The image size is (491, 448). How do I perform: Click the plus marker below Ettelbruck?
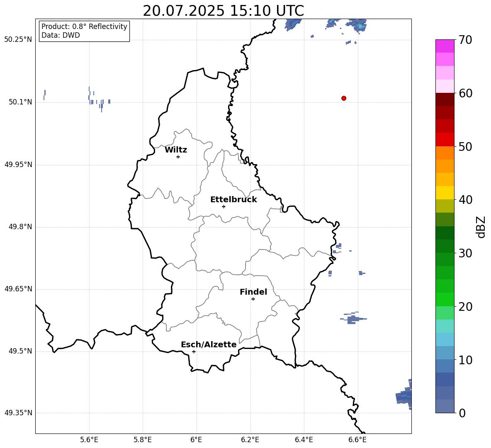pos(224,206)
